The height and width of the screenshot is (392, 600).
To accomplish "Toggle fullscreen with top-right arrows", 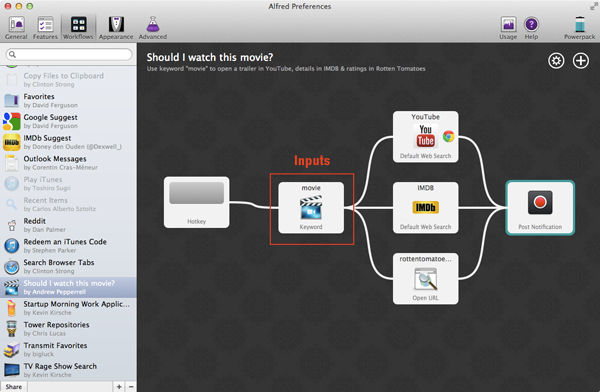I will pyautogui.click(x=593, y=6).
